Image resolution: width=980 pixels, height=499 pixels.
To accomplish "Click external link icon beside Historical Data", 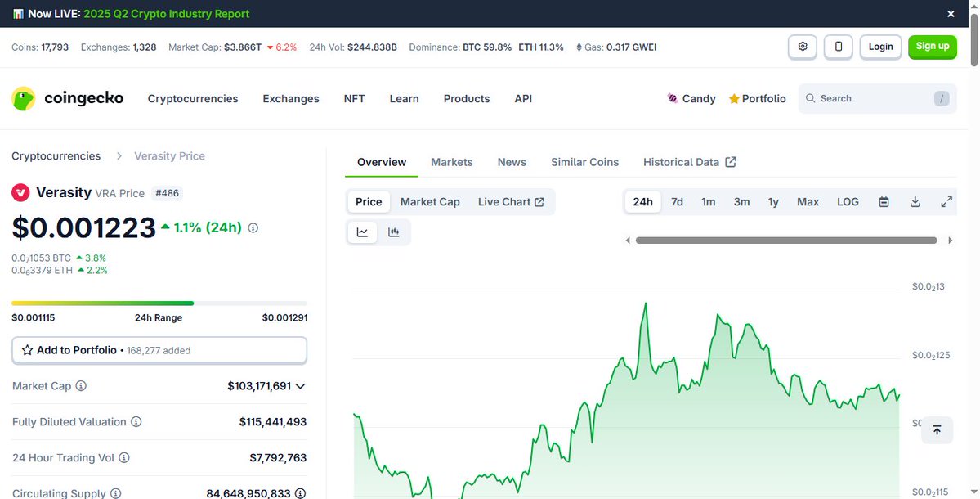I will [x=730, y=162].
